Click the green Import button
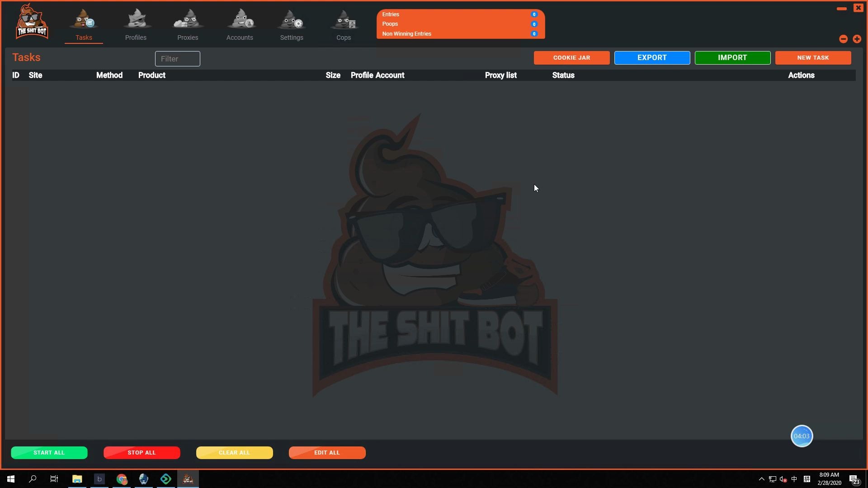 coord(732,58)
